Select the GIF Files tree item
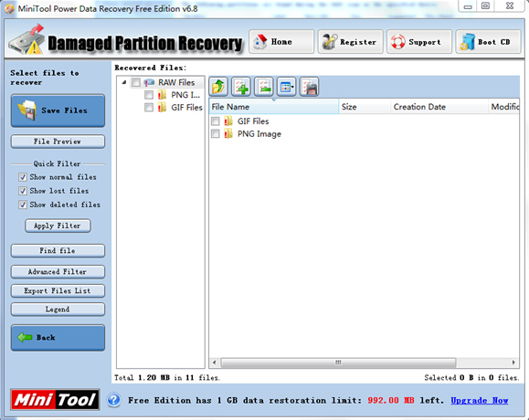Viewport: 529px width, 420px height. click(186, 108)
